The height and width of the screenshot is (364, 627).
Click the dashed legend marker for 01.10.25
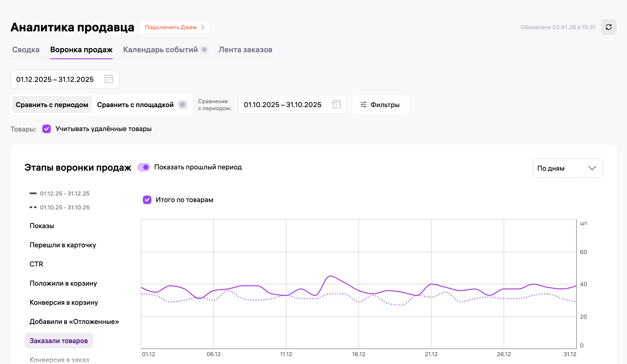click(33, 207)
